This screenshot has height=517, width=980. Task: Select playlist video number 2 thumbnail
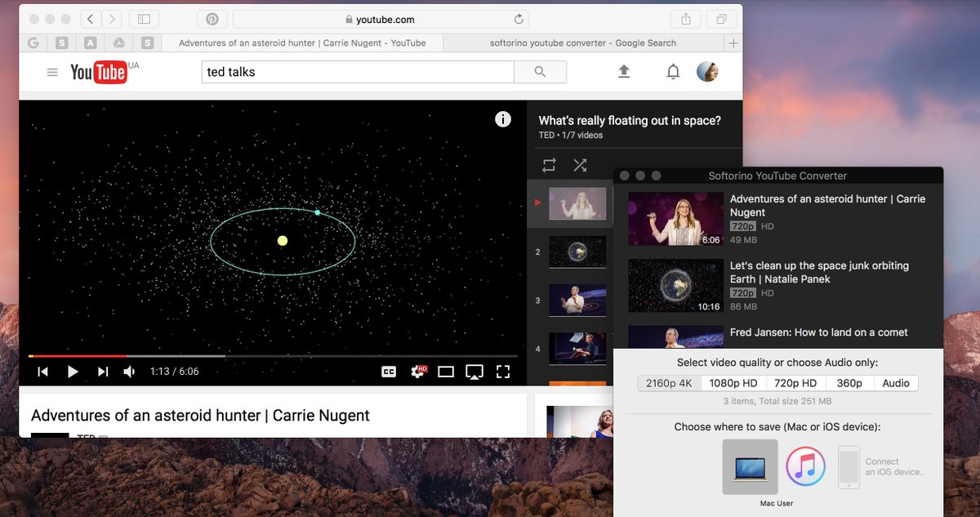pos(577,252)
